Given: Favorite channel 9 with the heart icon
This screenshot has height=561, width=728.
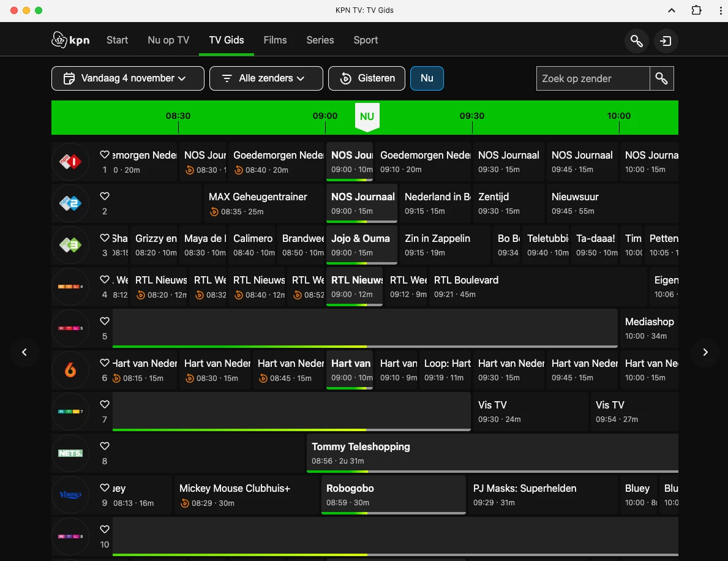Looking at the screenshot, I should coord(105,488).
